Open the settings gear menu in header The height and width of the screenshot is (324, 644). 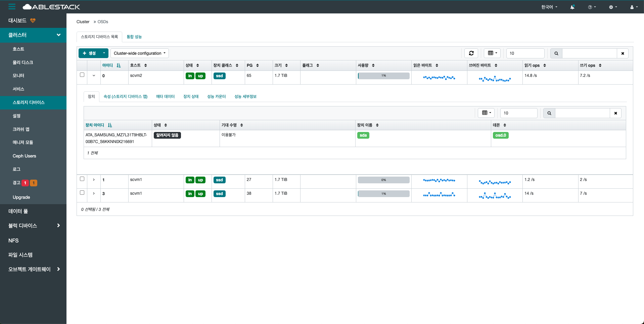point(613,7)
